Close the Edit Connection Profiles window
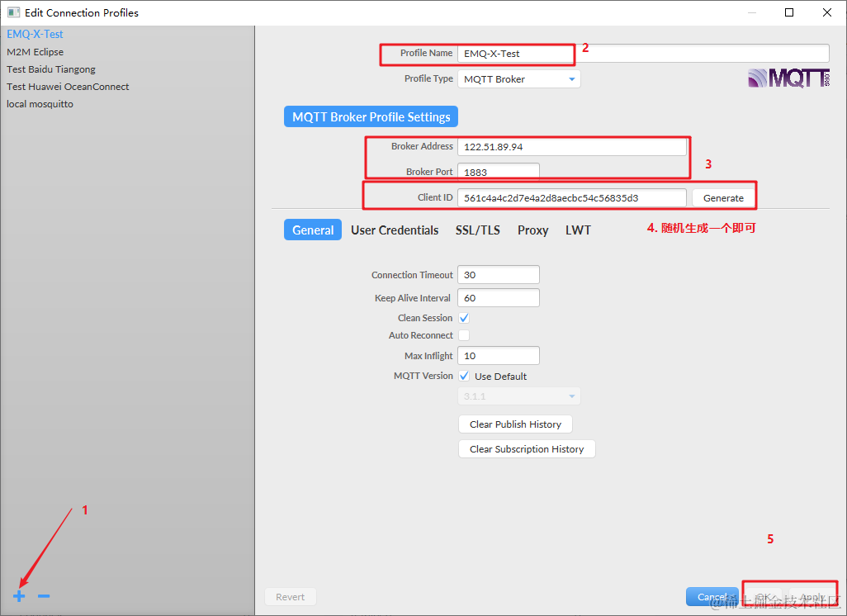 827,12
